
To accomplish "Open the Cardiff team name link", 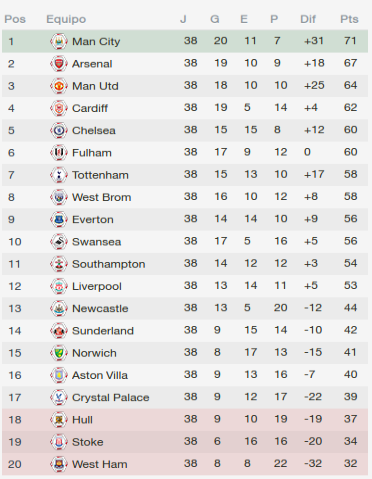I will [x=90, y=108].
